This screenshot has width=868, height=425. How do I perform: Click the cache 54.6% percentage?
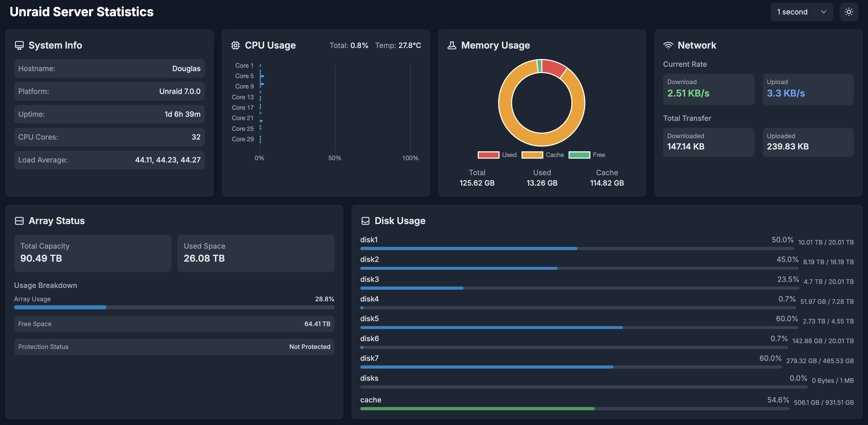coord(778,400)
